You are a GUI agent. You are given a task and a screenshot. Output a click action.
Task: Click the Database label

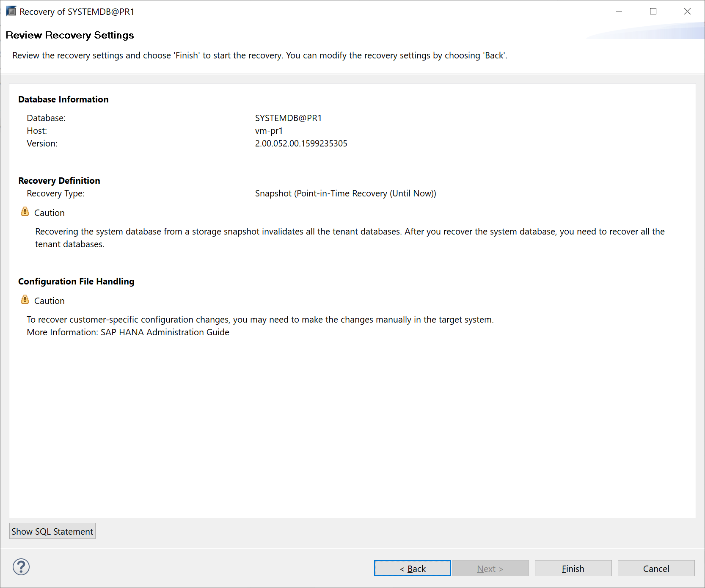(46, 118)
